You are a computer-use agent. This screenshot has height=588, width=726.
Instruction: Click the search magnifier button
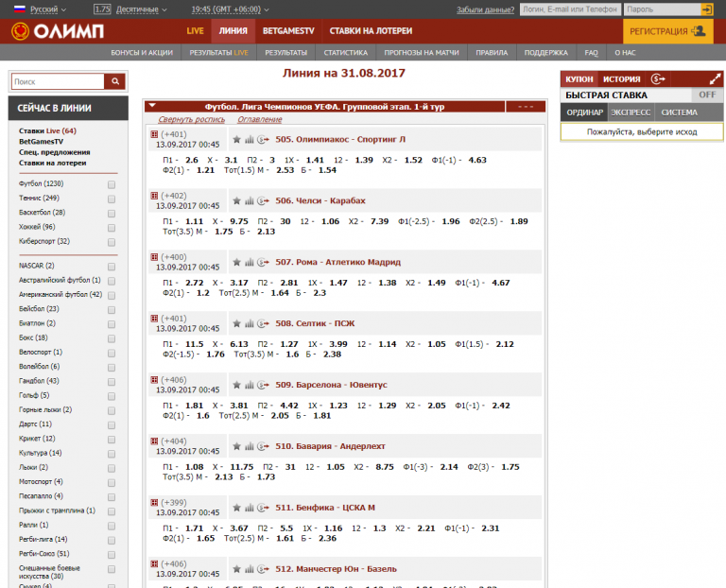click(x=115, y=81)
